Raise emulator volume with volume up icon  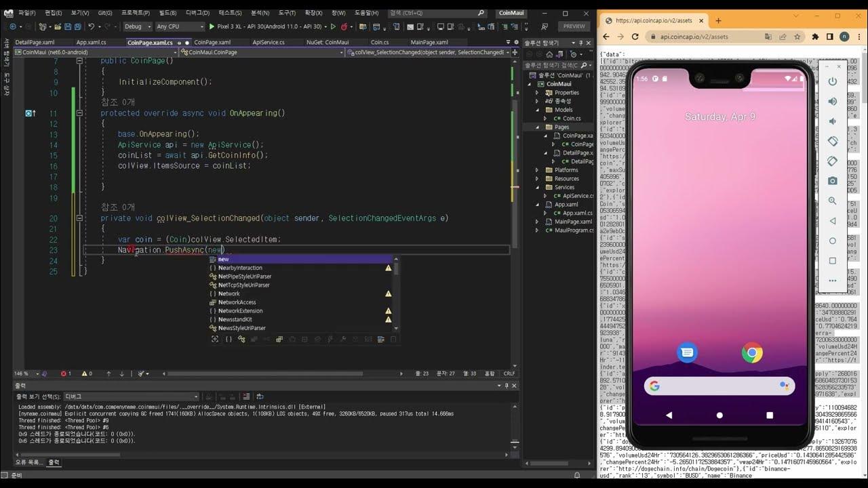tap(833, 102)
